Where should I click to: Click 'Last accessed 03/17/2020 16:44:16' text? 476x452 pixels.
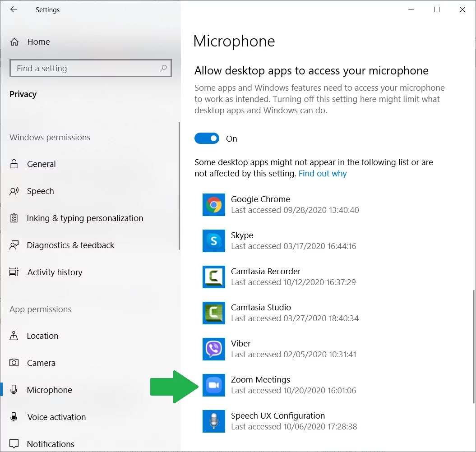(294, 246)
